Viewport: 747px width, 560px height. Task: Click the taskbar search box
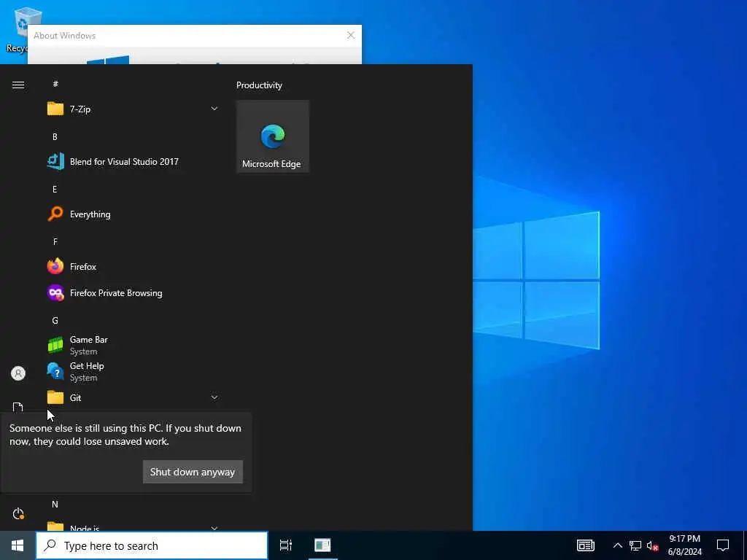point(152,545)
